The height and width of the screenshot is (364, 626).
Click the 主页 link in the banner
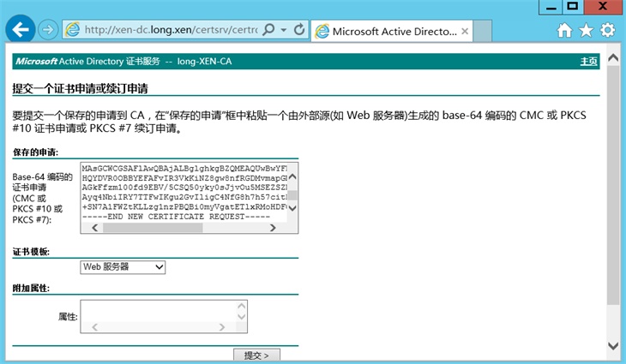pyautogui.click(x=589, y=62)
